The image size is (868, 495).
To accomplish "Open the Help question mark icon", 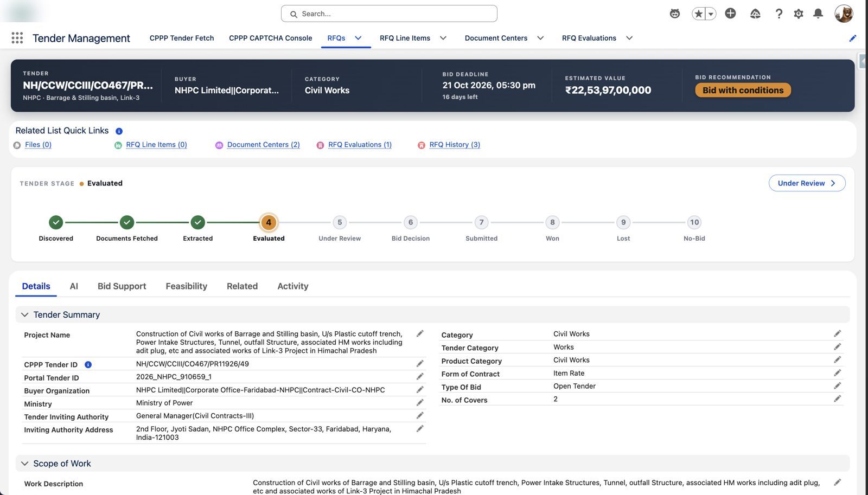I will click(x=778, y=14).
